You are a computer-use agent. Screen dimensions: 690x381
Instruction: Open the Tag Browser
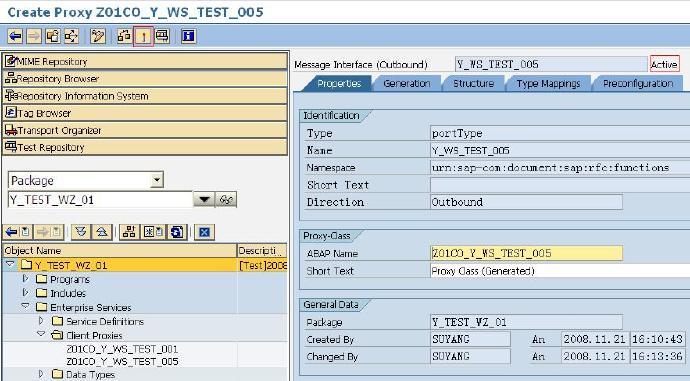click(x=145, y=113)
